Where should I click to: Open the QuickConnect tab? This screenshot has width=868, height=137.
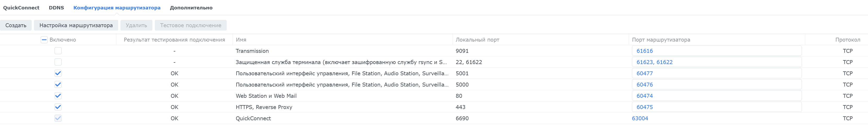point(21,8)
